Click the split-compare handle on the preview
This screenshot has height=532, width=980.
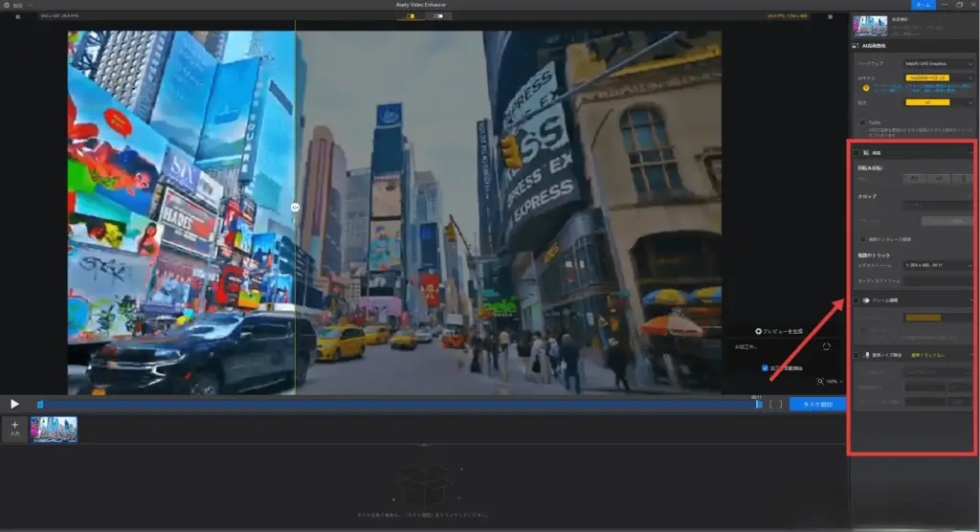click(295, 208)
